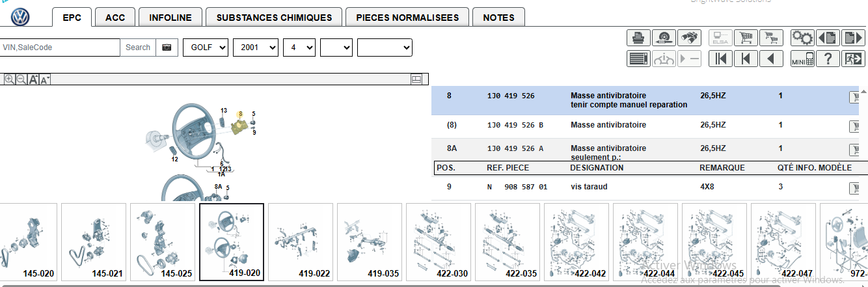
Task: Open the GOLF model dropdown
Action: (206, 48)
